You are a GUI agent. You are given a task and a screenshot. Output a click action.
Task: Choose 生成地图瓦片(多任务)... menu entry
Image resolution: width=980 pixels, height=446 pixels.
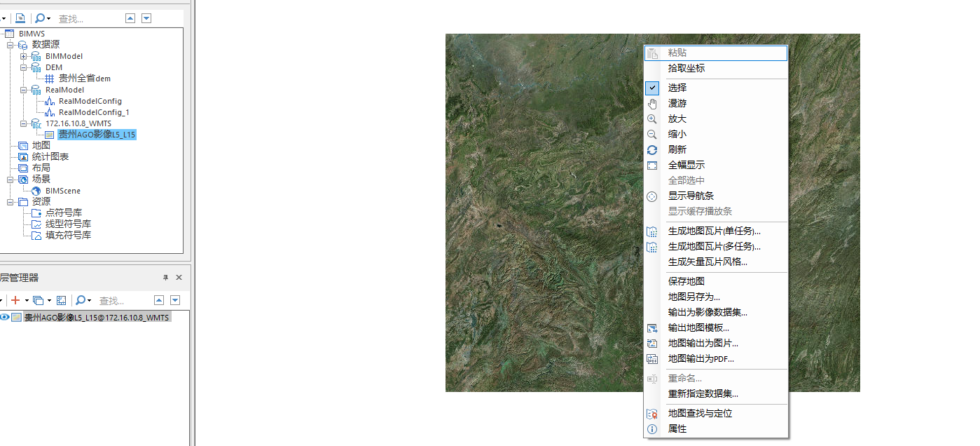point(716,246)
